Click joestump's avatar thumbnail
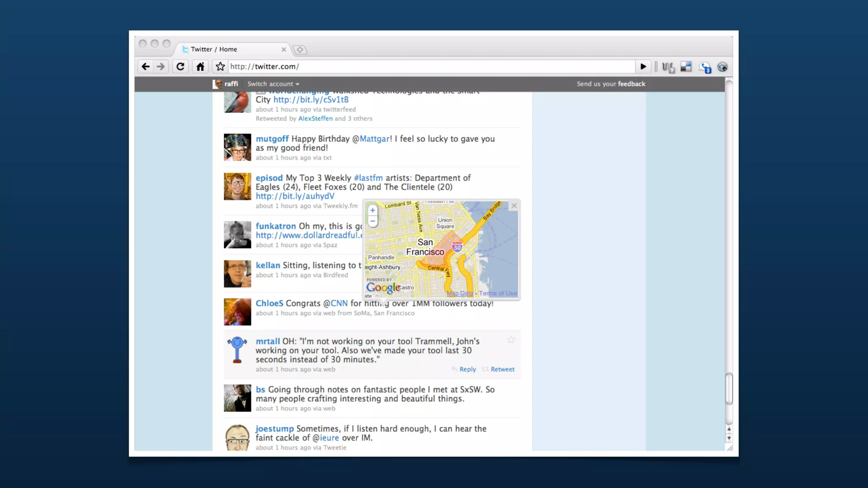868x488 pixels. pos(237,437)
